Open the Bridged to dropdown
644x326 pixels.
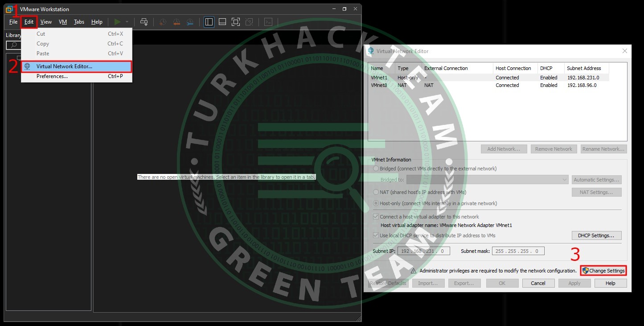point(487,180)
